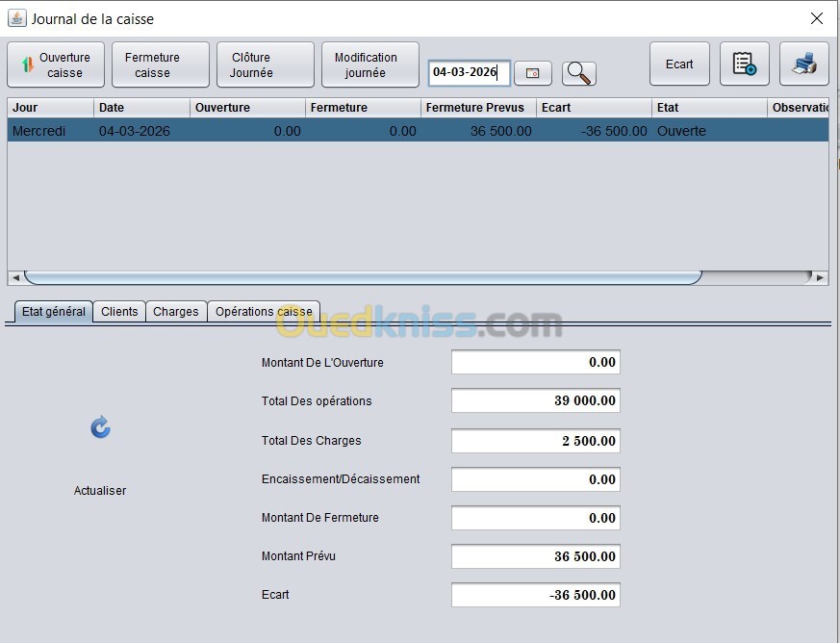The height and width of the screenshot is (643, 840).
Task: Click the Modification journée button
Action: tap(370, 64)
